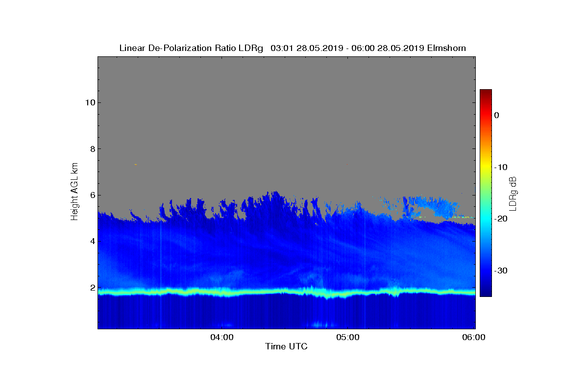Click the 06:00 time tick label
The height and width of the screenshot is (392, 588).
(x=474, y=337)
